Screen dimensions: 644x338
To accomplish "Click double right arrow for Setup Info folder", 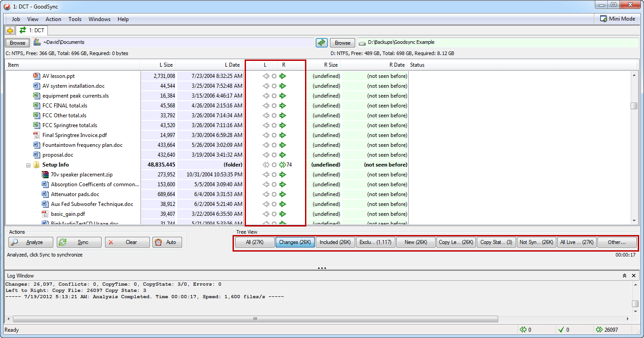I will click(x=283, y=165).
